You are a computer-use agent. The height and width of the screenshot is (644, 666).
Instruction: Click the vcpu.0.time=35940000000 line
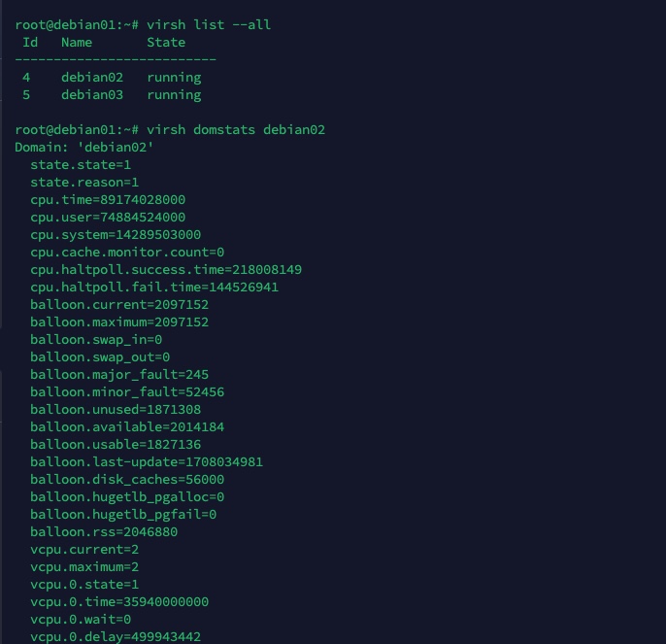(x=119, y=601)
